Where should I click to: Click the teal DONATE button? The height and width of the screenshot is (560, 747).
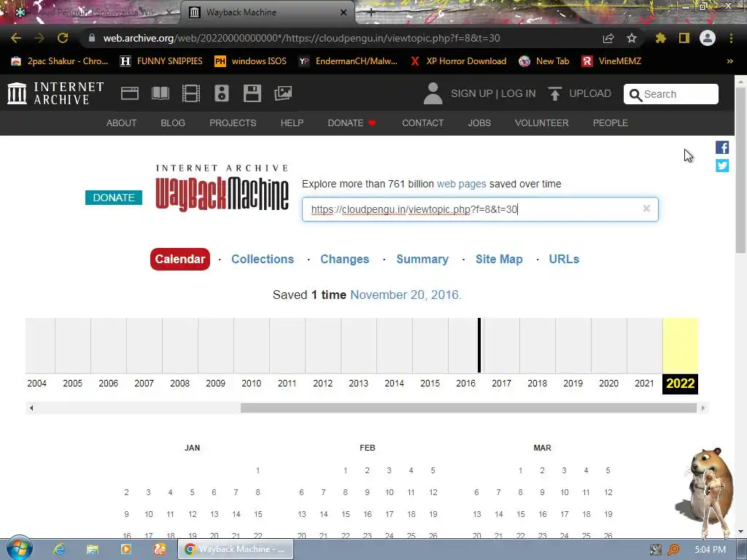tap(114, 198)
